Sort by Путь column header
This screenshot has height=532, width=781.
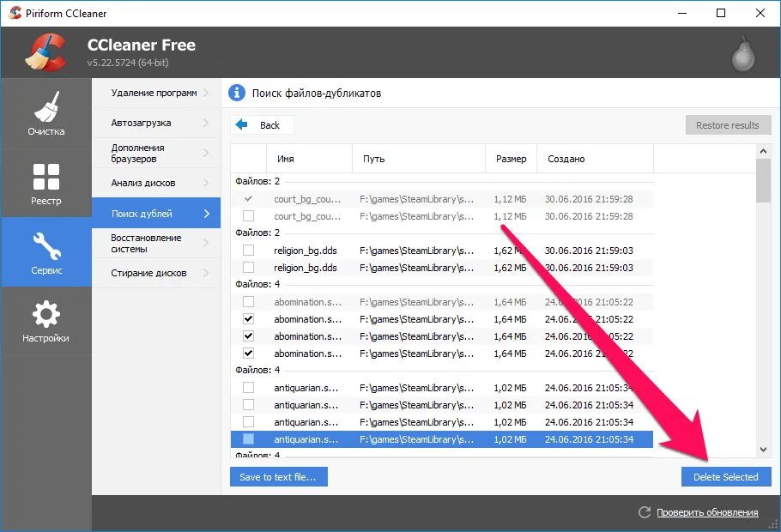point(419,159)
